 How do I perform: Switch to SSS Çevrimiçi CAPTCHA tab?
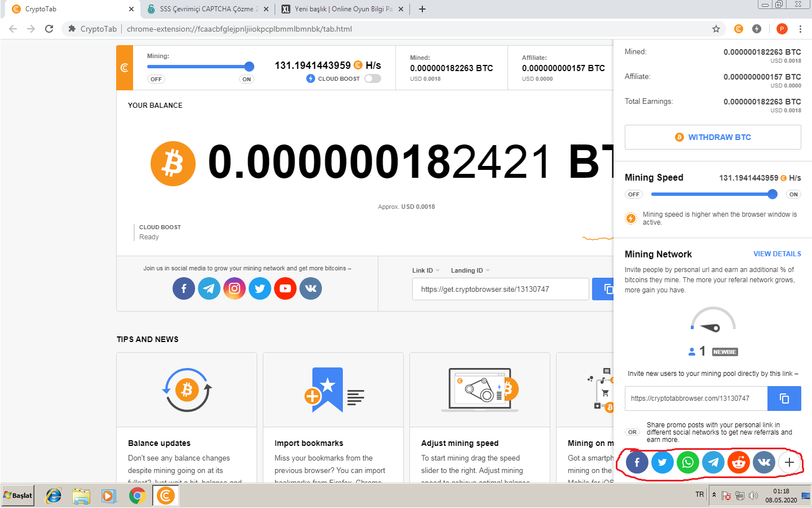click(208, 9)
